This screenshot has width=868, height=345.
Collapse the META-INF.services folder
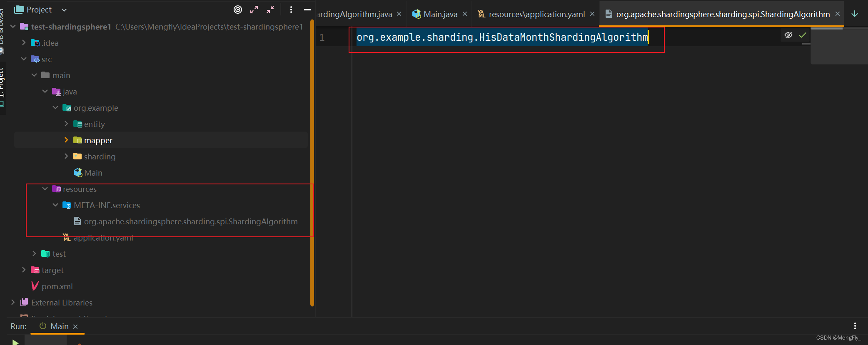click(55, 205)
